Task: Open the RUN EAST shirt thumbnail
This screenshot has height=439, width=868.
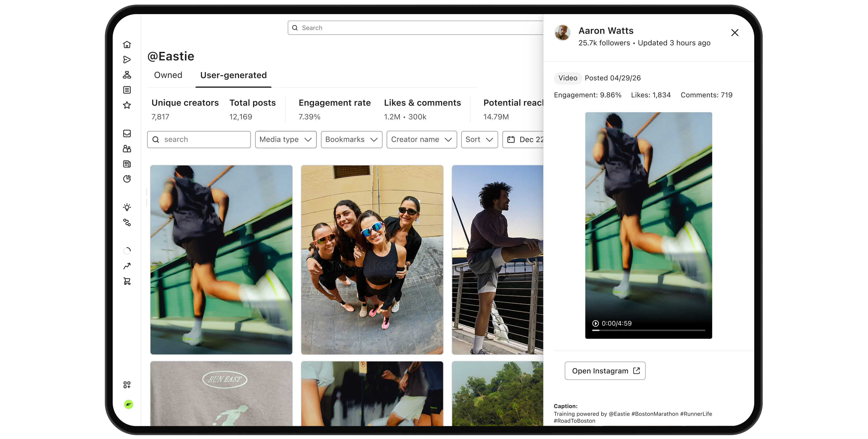Action: (x=221, y=394)
